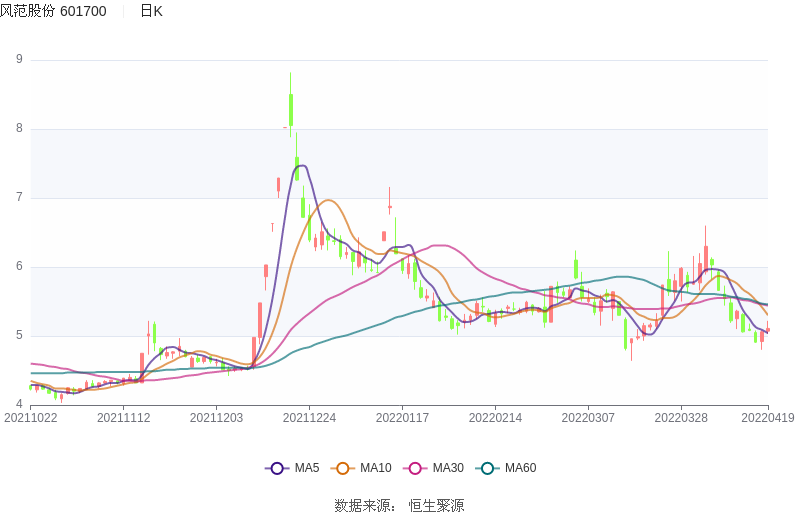
Task: Click the 20211022 date on the x-axis
Action: [x=32, y=418]
